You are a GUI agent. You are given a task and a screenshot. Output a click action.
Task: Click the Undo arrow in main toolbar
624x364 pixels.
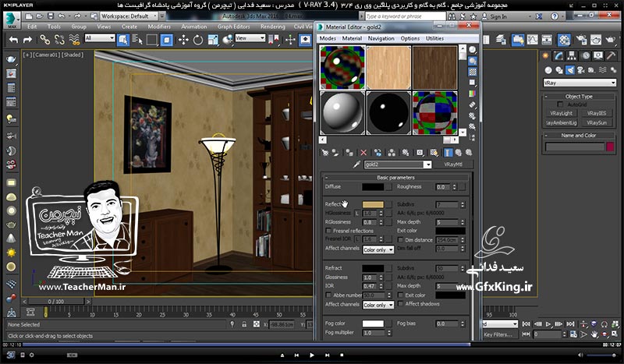(13, 40)
